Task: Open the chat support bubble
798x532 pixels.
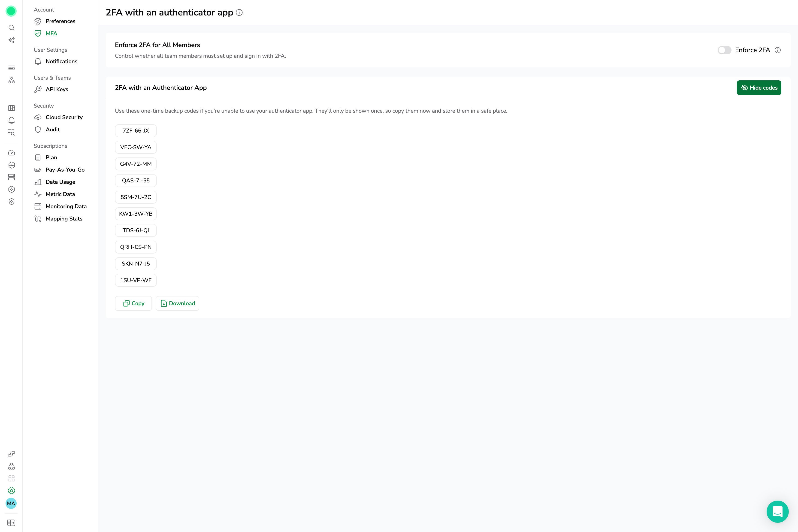Action: pyautogui.click(x=777, y=511)
